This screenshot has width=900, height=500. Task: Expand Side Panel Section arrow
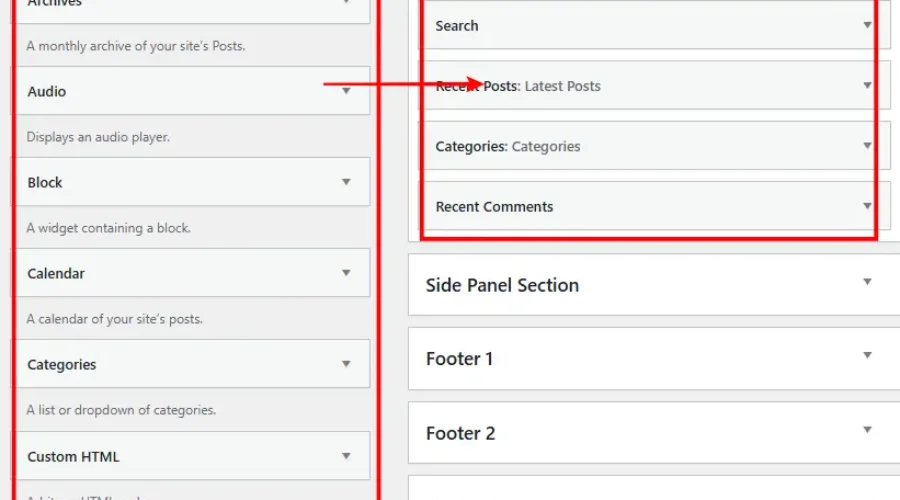pyautogui.click(x=867, y=283)
